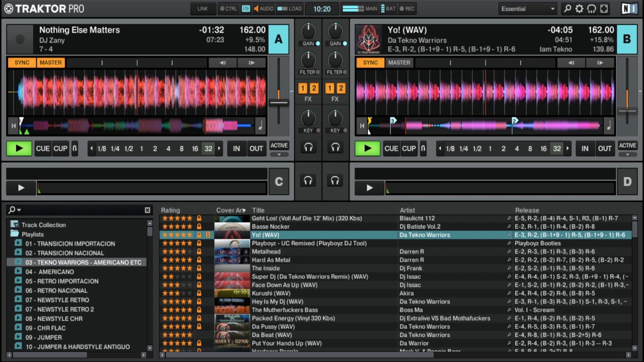
Task: Sort by Release column header
Action: pyautogui.click(x=527, y=210)
